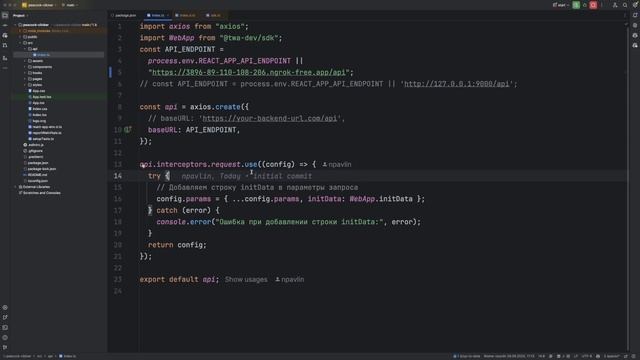The width and height of the screenshot is (640, 360).
Task: Open the peacock-clicker project dropdown in the title bar
Action: [x=38, y=5]
